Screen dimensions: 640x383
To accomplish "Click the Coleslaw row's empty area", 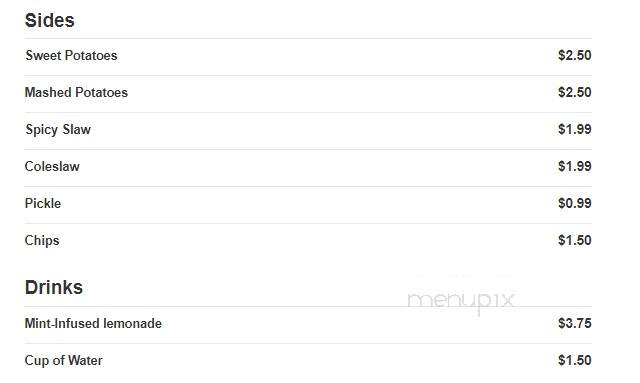I will click(x=318, y=167).
